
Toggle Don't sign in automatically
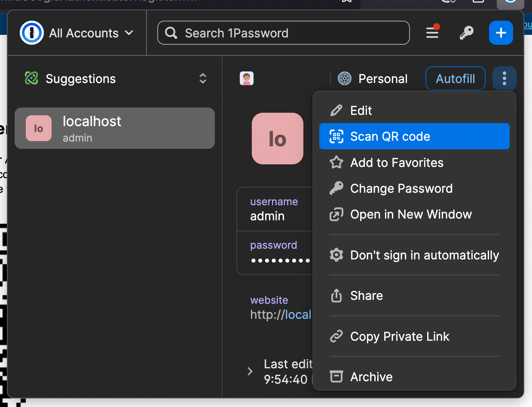point(424,255)
